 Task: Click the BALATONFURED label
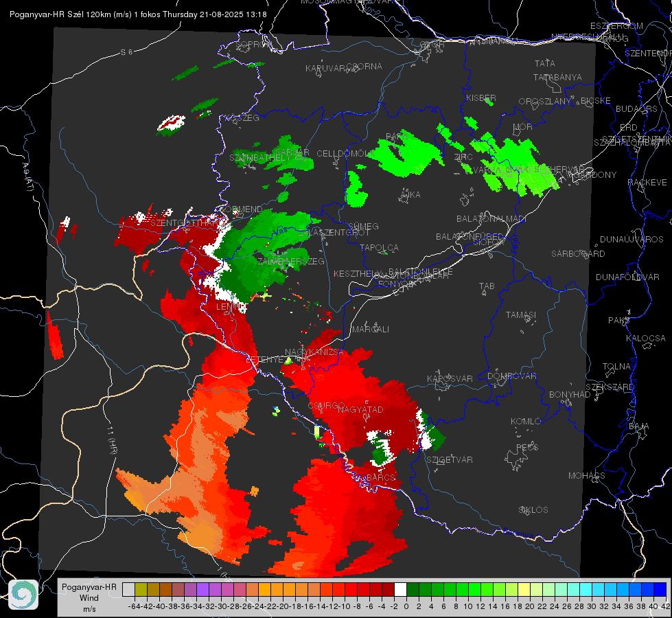(x=470, y=237)
